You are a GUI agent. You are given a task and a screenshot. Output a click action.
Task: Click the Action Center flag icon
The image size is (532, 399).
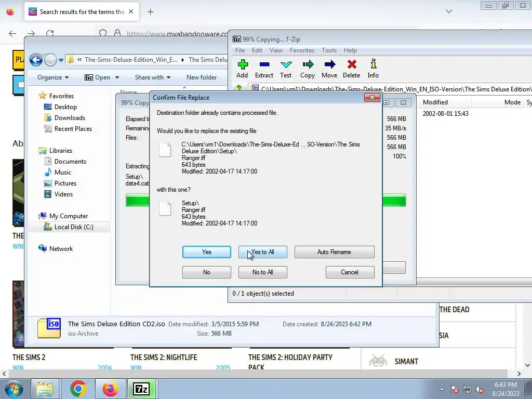pos(455,390)
